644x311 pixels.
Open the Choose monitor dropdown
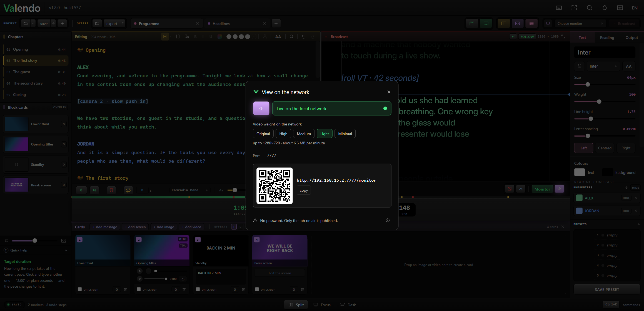pyautogui.click(x=580, y=24)
